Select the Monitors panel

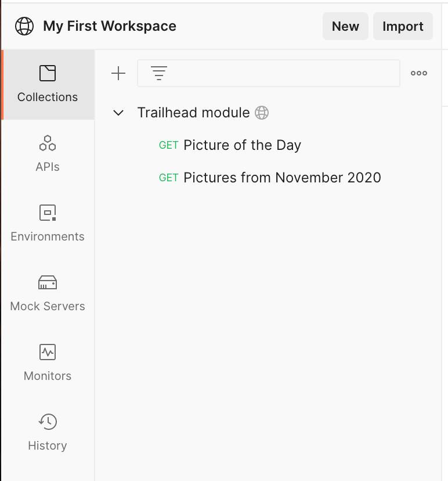47,363
